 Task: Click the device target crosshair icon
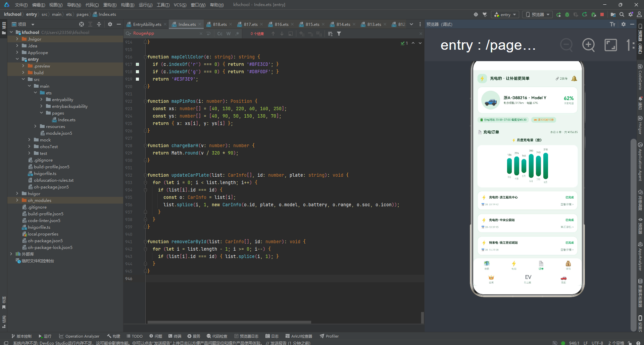tap(476, 14)
